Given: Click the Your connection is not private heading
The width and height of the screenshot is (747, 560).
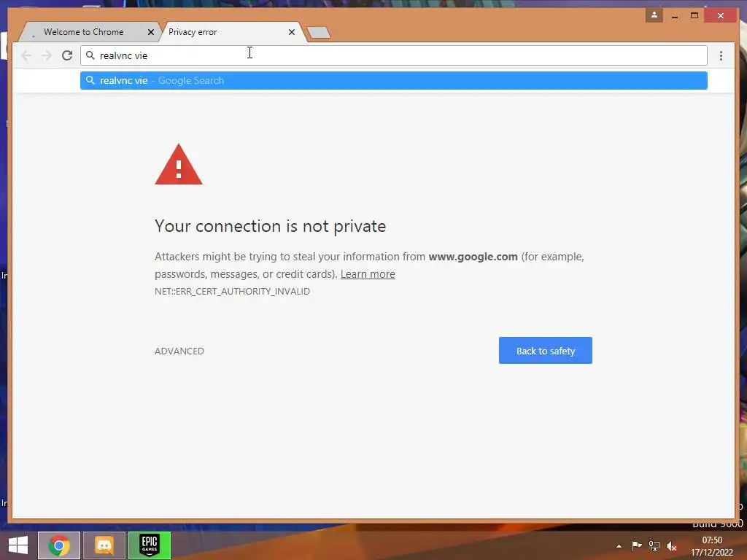Looking at the screenshot, I should coord(270,226).
